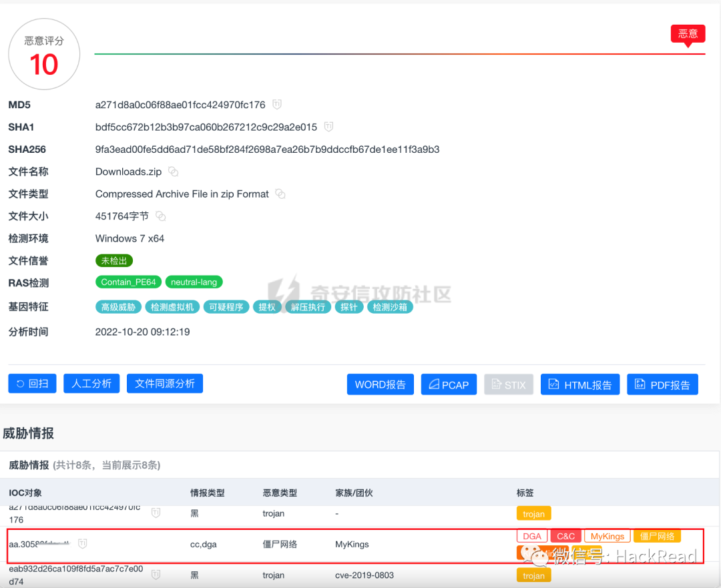
Task: Click the TI lookup icon beside the SHA1 hash
Action: 328,126
